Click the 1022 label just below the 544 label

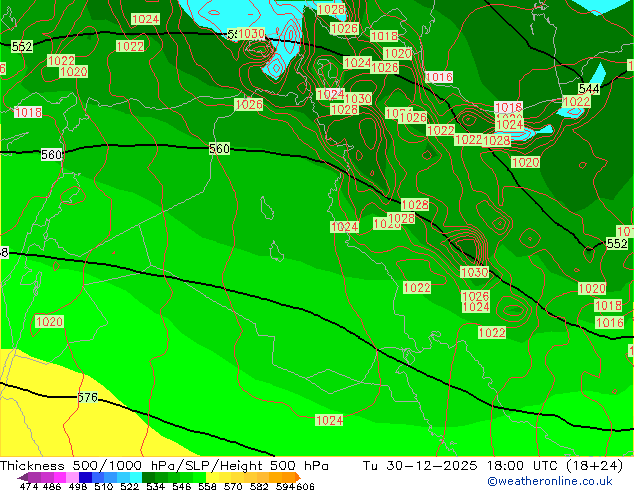577,101
